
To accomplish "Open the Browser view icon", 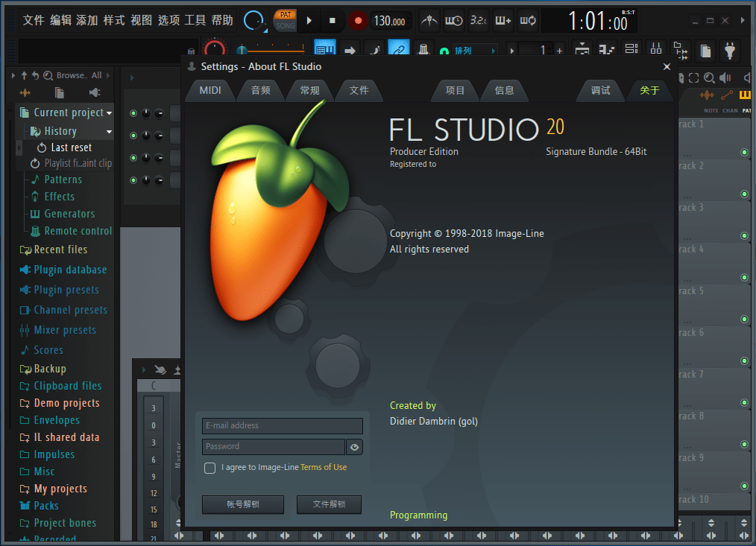I will click(x=681, y=49).
